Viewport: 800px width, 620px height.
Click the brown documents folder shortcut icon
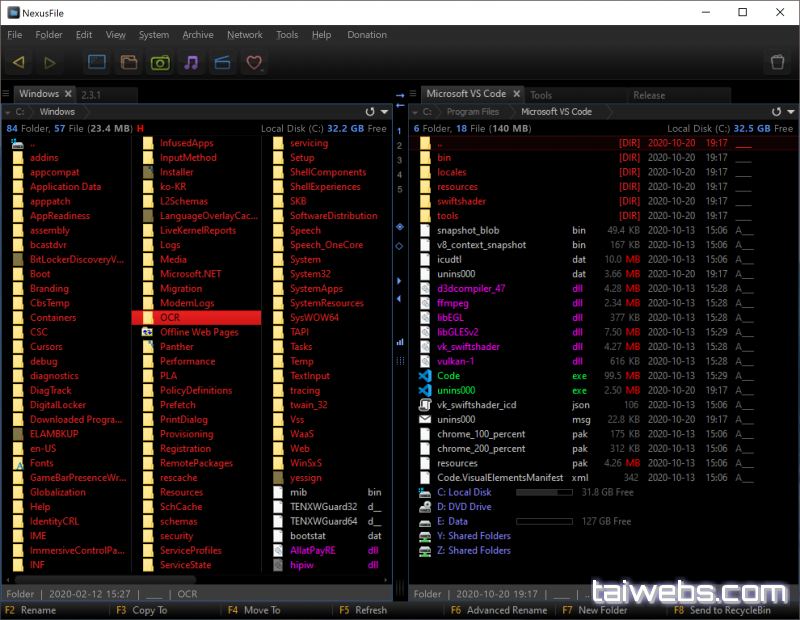[x=128, y=63]
